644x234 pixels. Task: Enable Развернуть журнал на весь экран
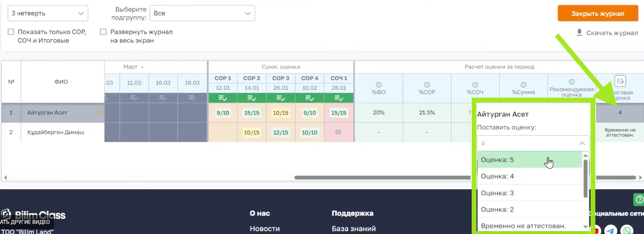pyautogui.click(x=103, y=32)
